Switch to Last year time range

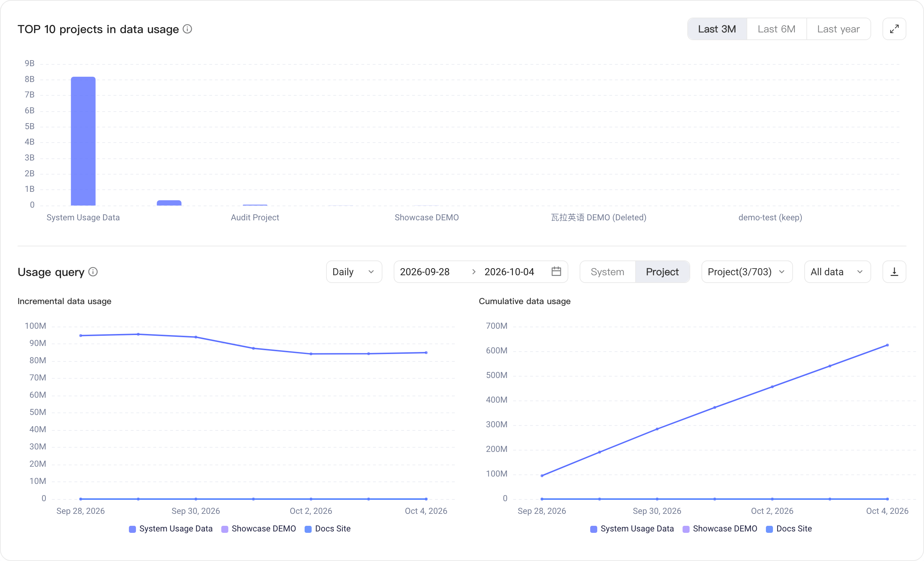point(838,29)
